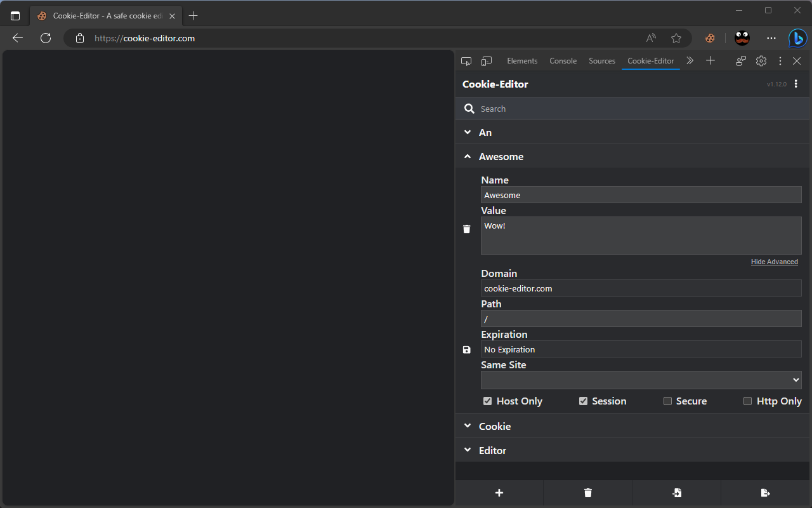
Task: Open the browser profile avatar
Action: pyautogui.click(x=742, y=38)
